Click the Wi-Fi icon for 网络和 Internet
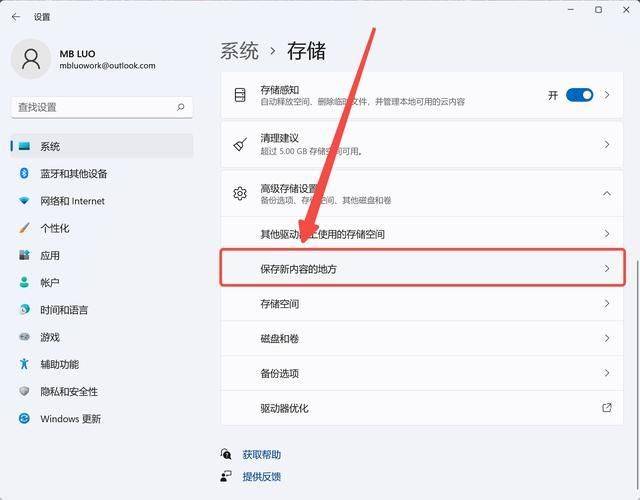The height and width of the screenshot is (500, 640). 24,201
